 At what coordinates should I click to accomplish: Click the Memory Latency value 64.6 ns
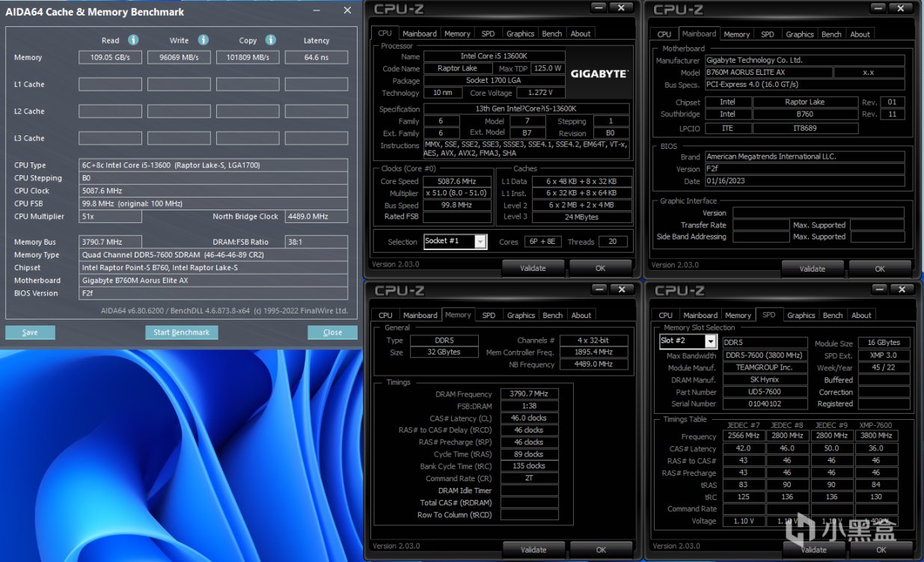[x=316, y=58]
